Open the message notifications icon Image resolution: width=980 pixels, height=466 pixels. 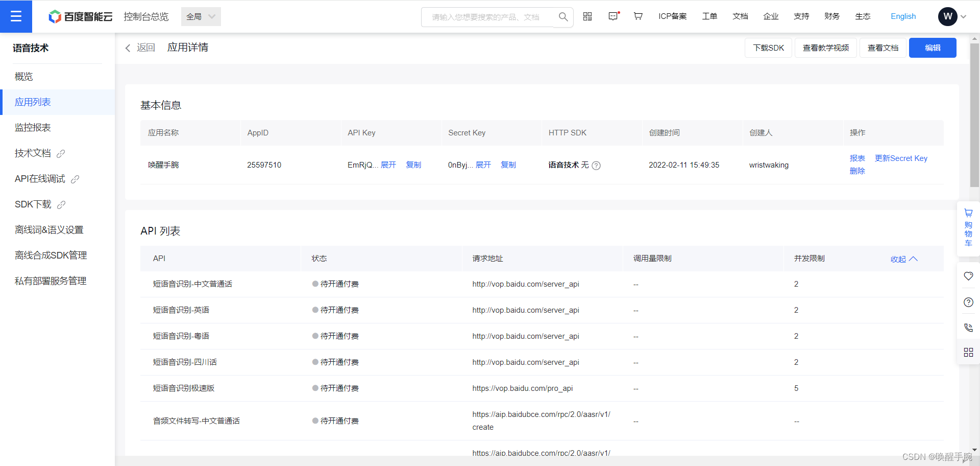614,16
